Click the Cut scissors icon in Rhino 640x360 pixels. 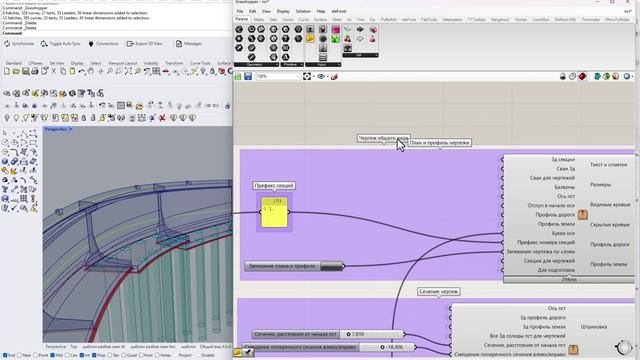point(53,71)
